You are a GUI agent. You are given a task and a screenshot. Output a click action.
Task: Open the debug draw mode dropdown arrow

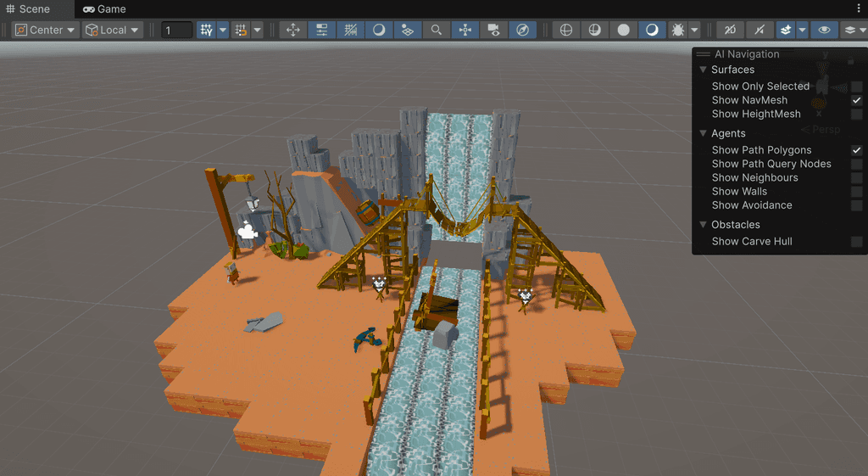694,30
